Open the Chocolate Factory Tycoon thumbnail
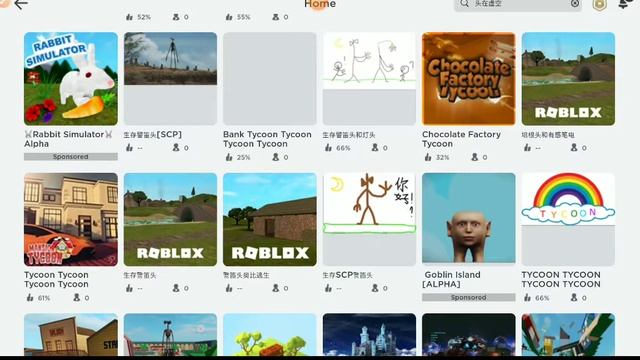The width and height of the screenshot is (640, 360). click(469, 79)
